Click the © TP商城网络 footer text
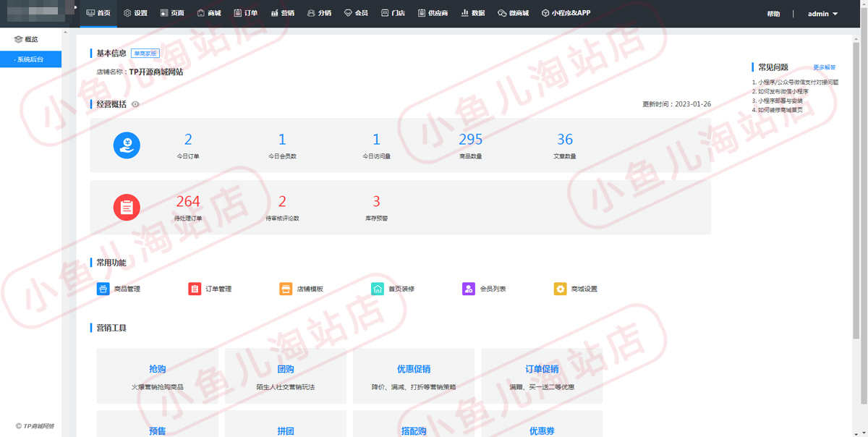Screen dimensions: 868x437 [35, 426]
